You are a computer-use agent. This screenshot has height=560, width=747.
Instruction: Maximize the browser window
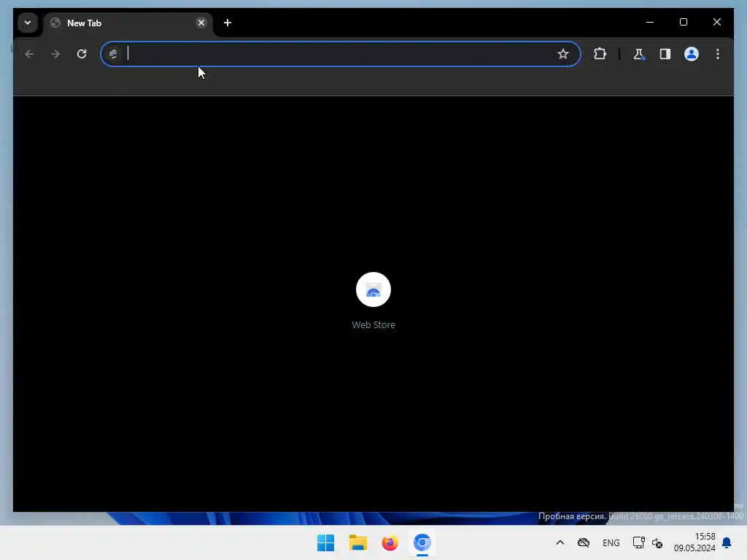(x=683, y=22)
